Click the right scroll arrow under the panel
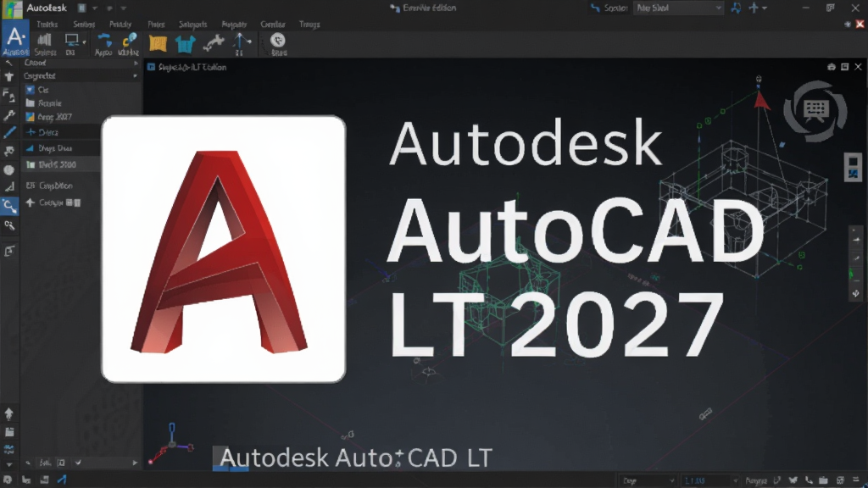868x488 pixels. tap(135, 463)
